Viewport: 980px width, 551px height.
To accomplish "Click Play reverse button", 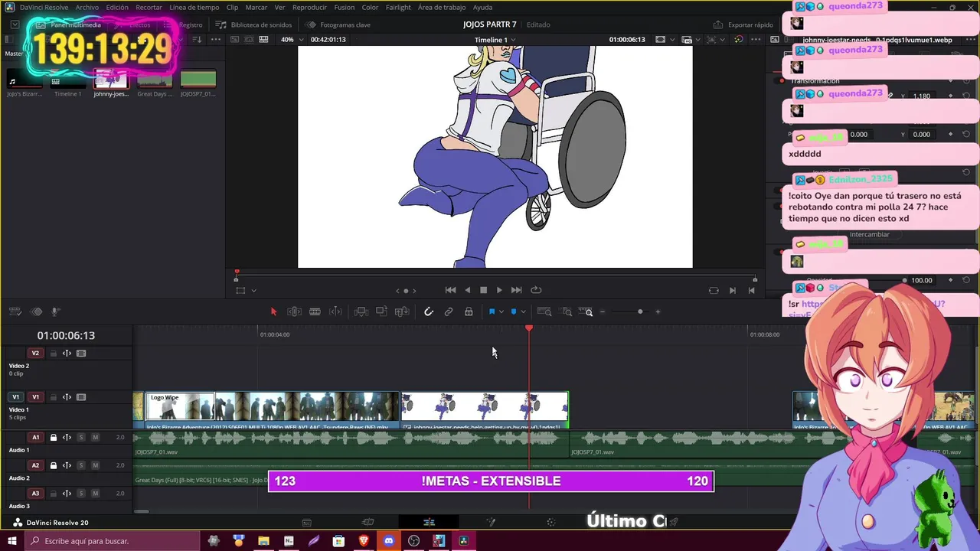I will point(467,290).
